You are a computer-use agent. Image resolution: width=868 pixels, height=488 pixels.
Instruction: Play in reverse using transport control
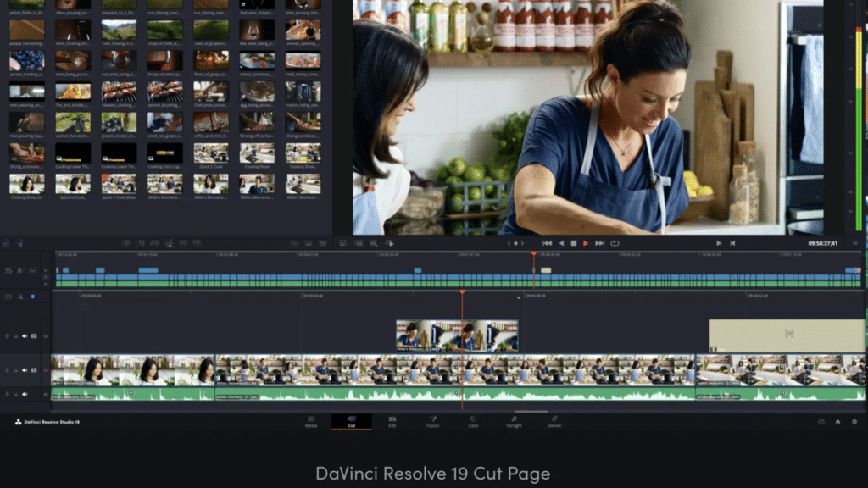[x=560, y=243]
